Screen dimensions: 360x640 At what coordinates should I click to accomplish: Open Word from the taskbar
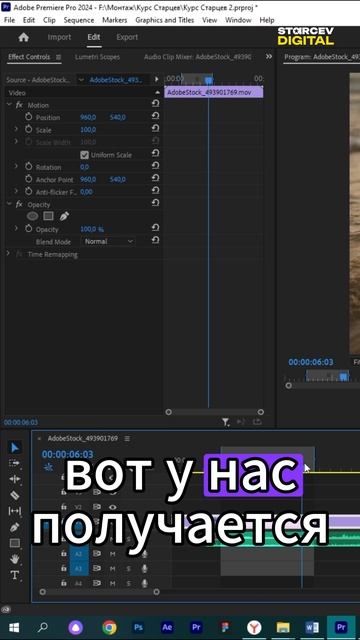[x=312, y=627]
